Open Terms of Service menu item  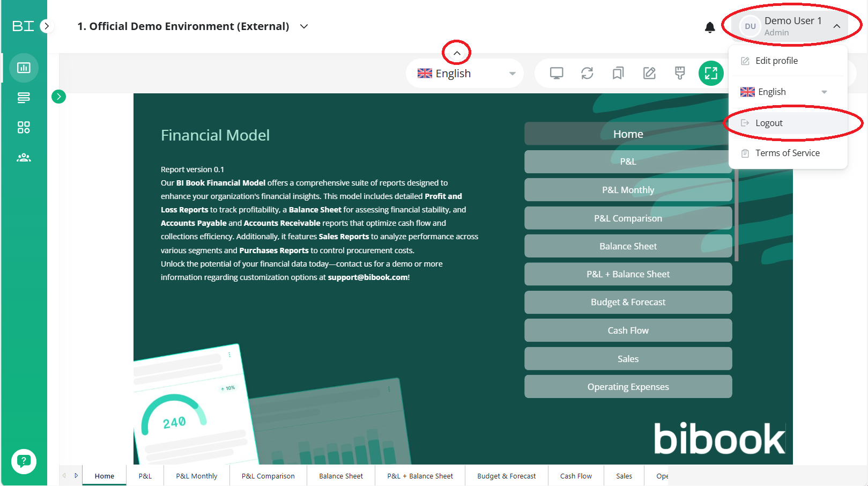tap(788, 153)
